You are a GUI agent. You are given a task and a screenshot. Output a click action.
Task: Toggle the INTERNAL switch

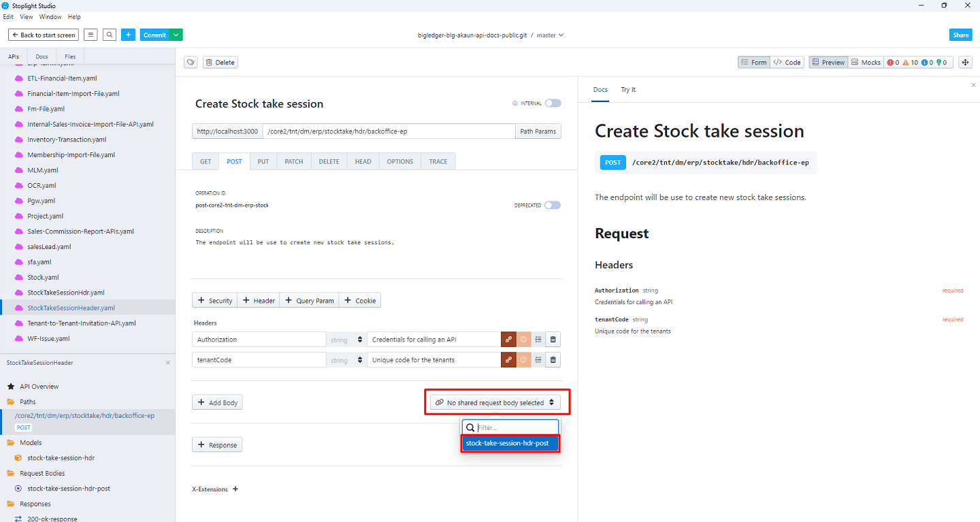pyautogui.click(x=553, y=103)
